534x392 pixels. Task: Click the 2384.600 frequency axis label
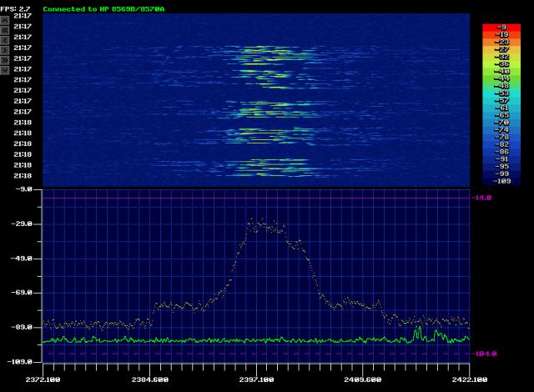coord(150,379)
